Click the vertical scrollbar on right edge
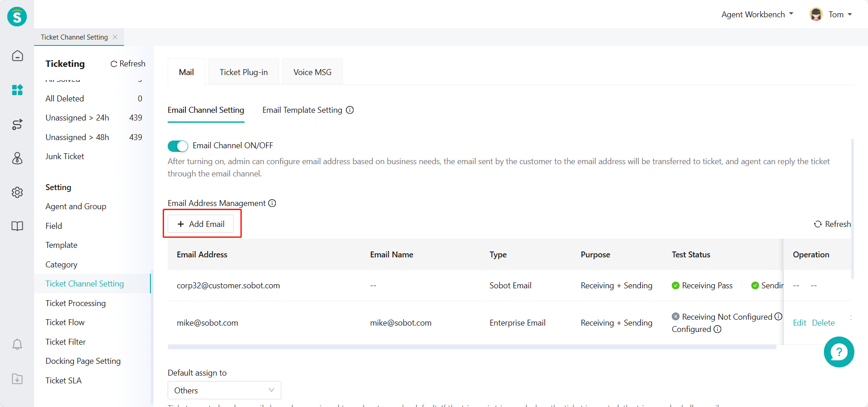The height and width of the screenshot is (407, 868). coord(853,209)
